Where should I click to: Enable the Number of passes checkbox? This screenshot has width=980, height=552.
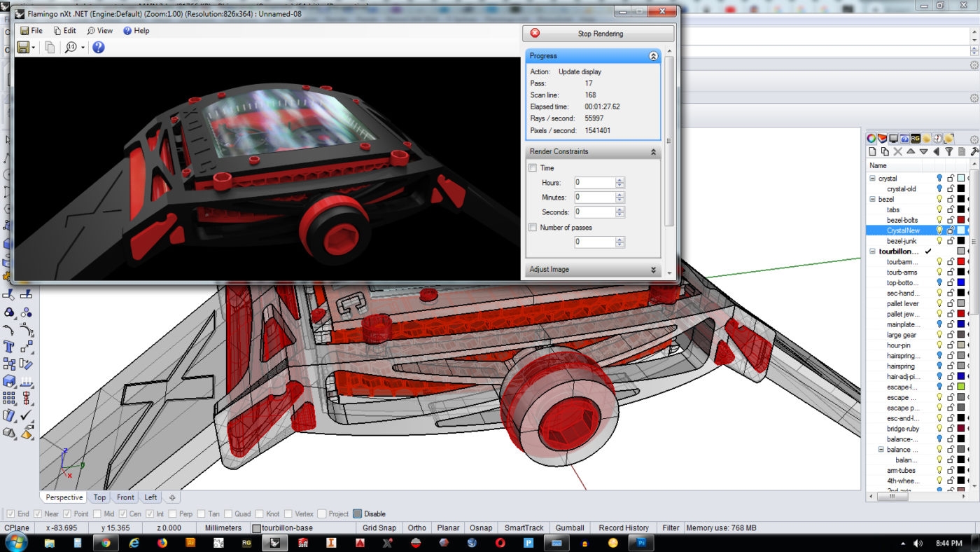pos(533,228)
